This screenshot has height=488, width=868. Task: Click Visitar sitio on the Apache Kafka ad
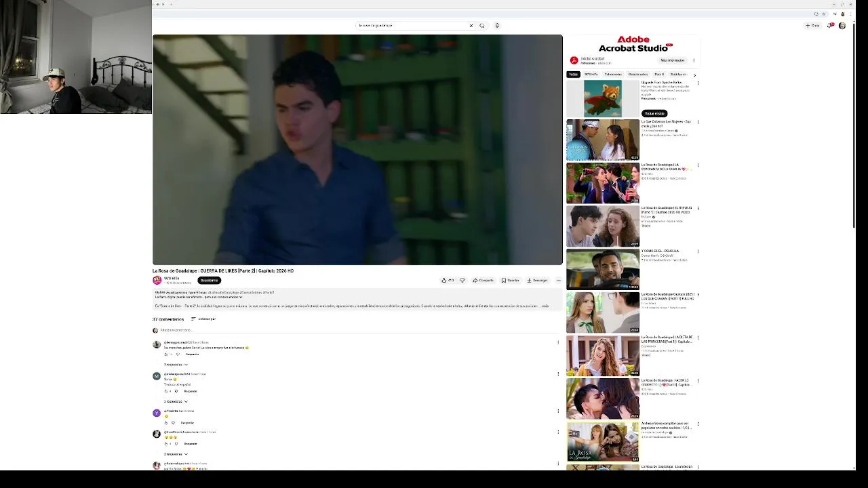click(654, 113)
